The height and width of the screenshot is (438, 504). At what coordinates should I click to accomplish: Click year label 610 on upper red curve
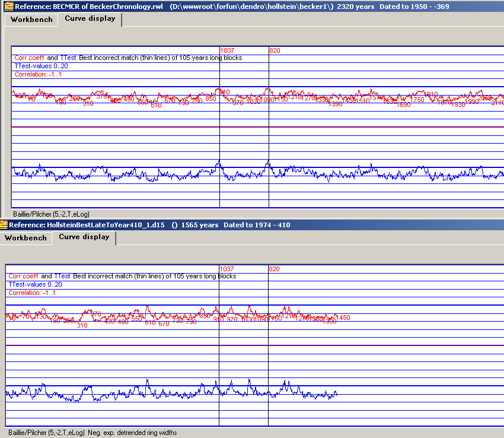156,105
